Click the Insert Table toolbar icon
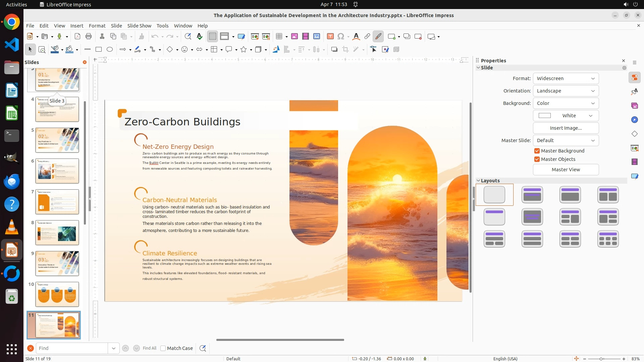Image resolution: width=644 pixels, height=362 pixels. (x=279, y=37)
